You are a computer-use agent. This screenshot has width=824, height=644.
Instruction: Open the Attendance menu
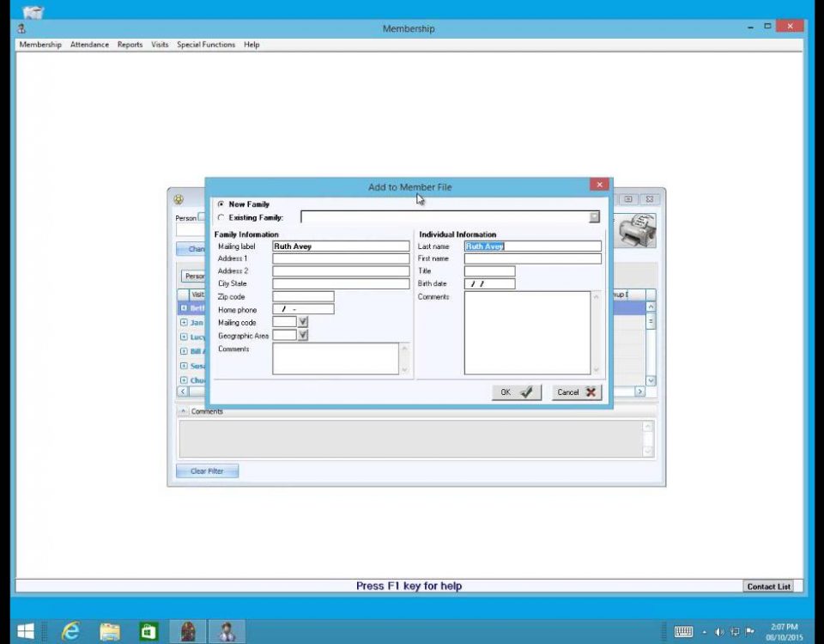coord(89,45)
